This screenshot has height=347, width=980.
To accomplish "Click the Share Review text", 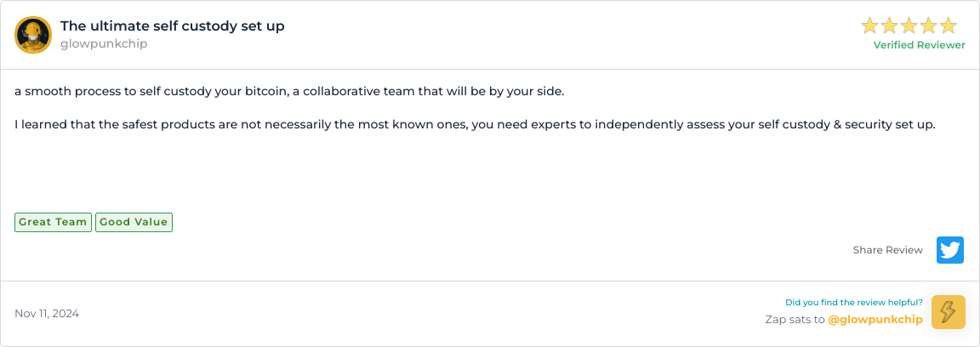I will (887, 250).
